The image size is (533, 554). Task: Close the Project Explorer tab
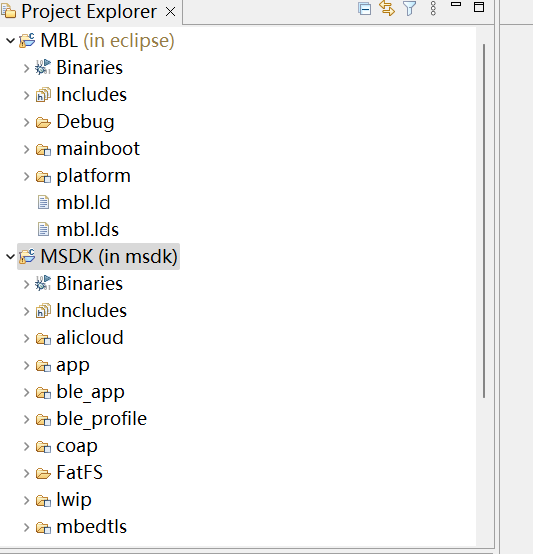coord(171,12)
